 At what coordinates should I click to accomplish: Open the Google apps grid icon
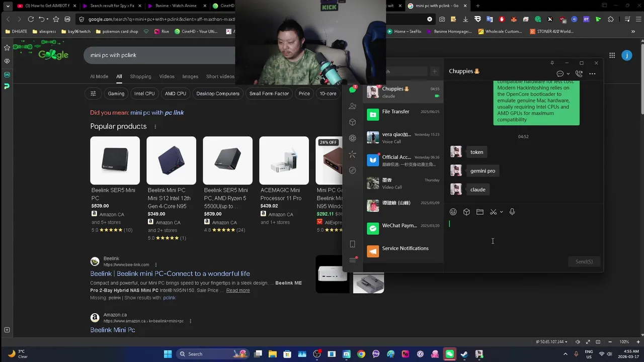coord(612,55)
